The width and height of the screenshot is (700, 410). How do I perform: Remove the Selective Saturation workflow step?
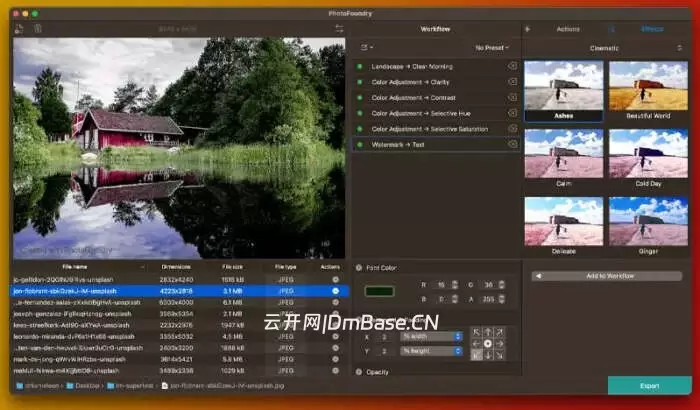click(512, 129)
